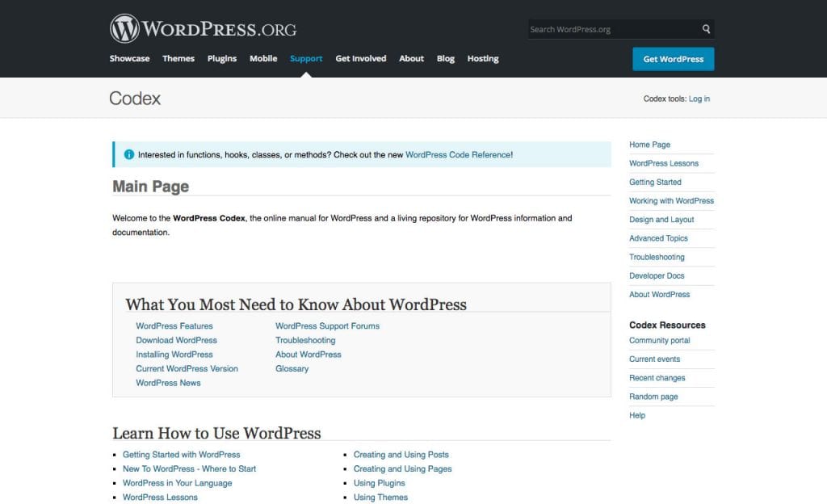
Task: Click the search magnifier icon
Action: pyautogui.click(x=706, y=29)
